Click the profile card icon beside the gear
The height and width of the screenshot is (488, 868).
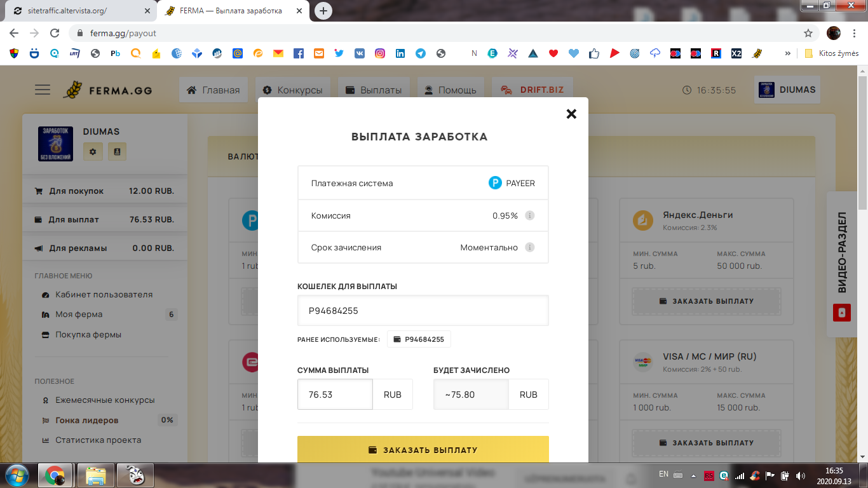pyautogui.click(x=117, y=151)
